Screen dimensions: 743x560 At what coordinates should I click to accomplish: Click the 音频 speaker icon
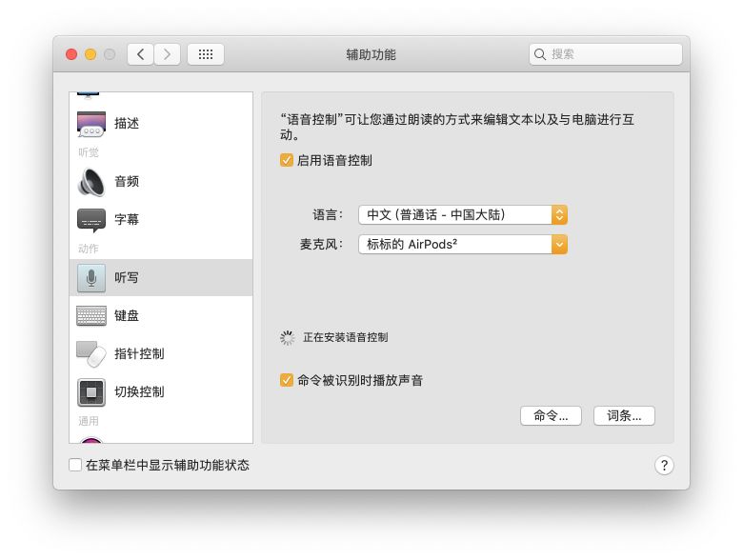(x=91, y=182)
